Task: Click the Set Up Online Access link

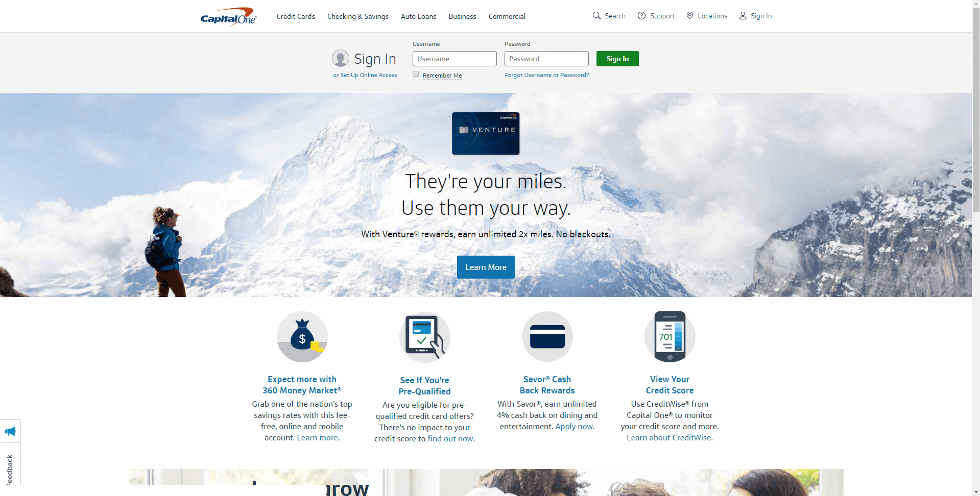Action: point(369,75)
